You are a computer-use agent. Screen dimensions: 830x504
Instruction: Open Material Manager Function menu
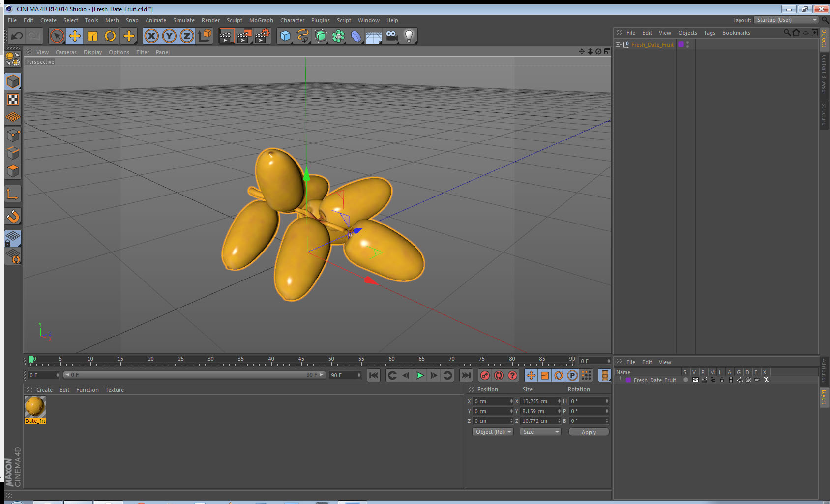pos(88,390)
